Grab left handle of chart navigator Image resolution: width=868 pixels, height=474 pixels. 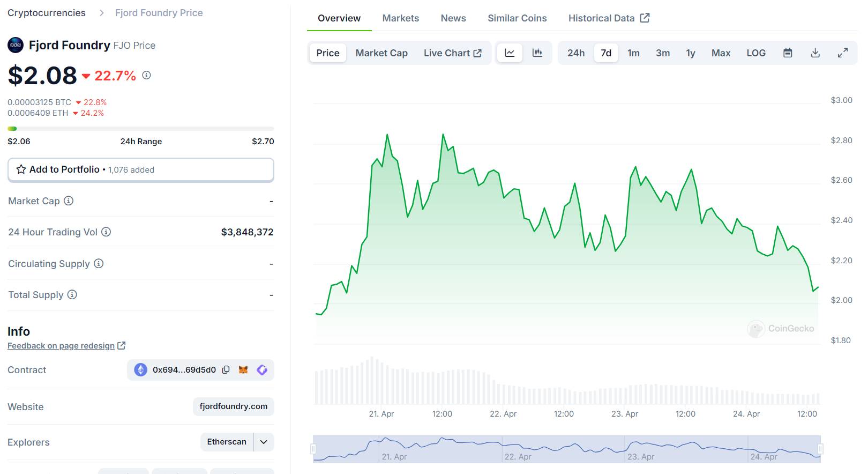click(313, 449)
